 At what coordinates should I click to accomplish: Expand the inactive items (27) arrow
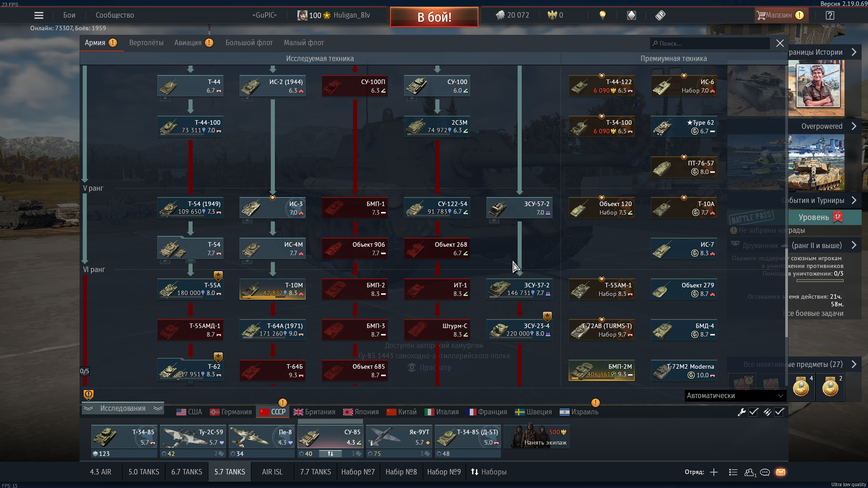pyautogui.click(x=854, y=364)
